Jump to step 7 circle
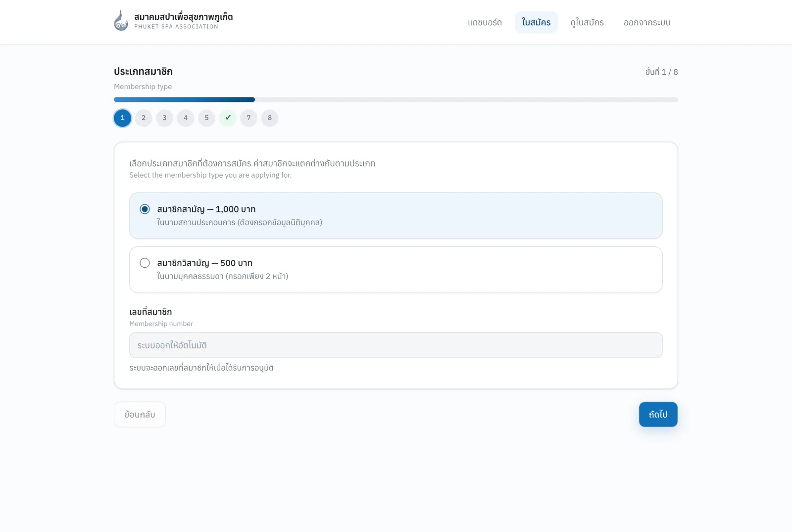This screenshot has height=532, width=792. pyautogui.click(x=249, y=118)
